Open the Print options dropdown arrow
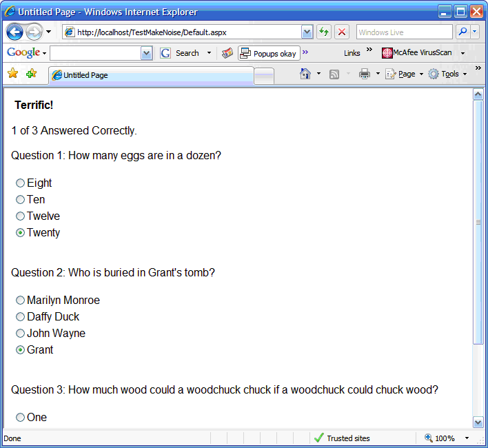488x448 pixels. [x=378, y=74]
